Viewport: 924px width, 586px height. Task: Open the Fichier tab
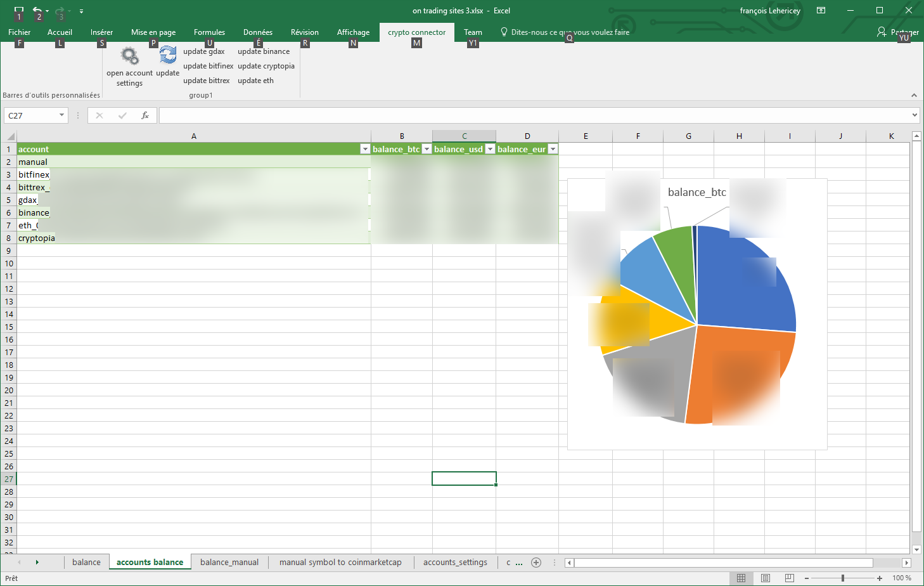(x=19, y=32)
